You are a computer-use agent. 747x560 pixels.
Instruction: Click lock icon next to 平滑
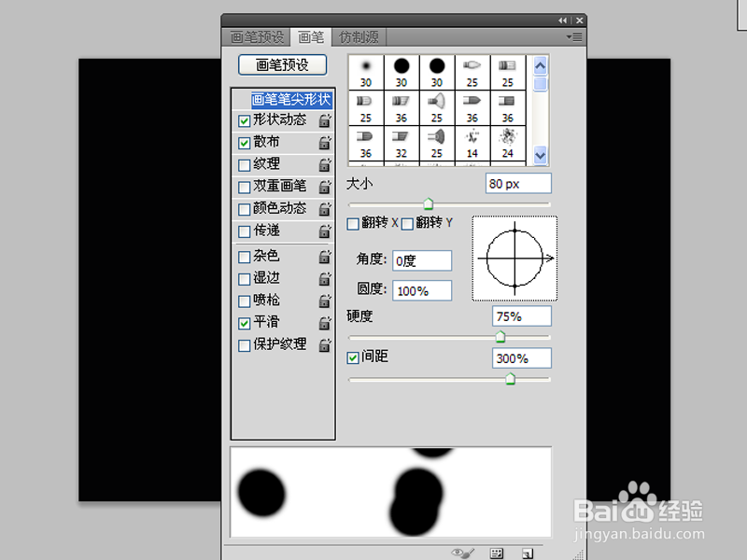pos(325,323)
